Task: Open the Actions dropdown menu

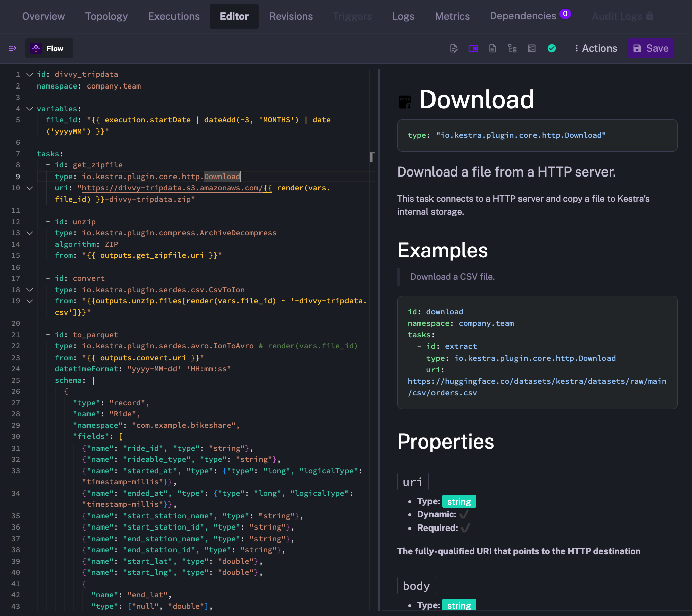Action: pyautogui.click(x=595, y=48)
